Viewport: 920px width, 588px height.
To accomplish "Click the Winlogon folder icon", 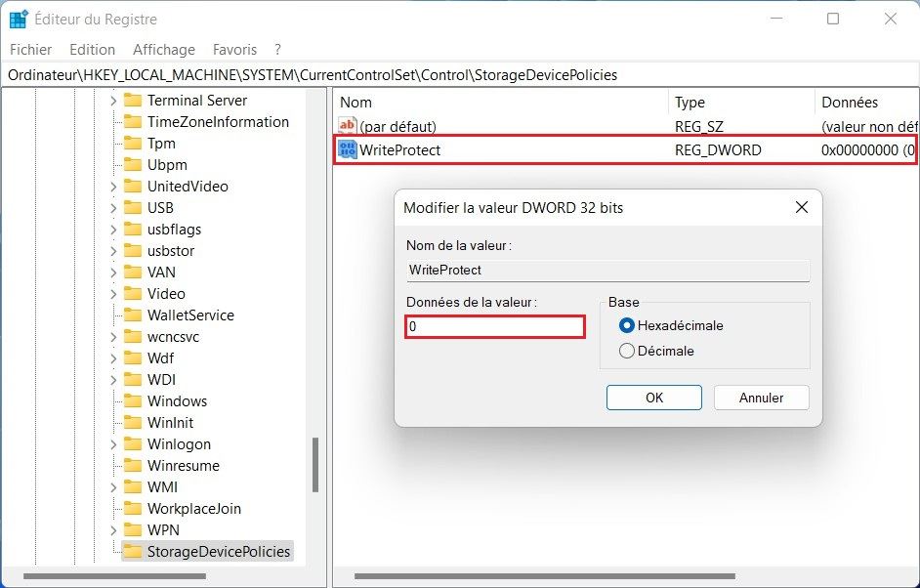I will [135, 443].
